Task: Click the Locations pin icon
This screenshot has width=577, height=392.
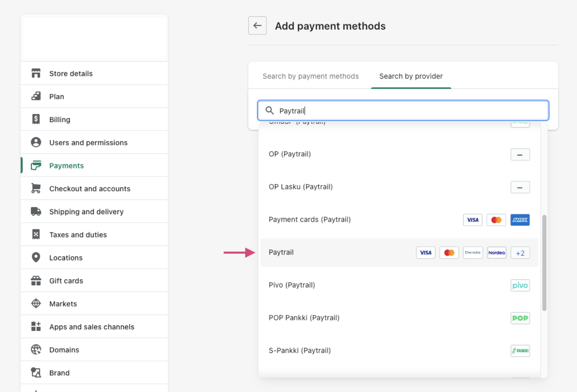Action: point(36,258)
